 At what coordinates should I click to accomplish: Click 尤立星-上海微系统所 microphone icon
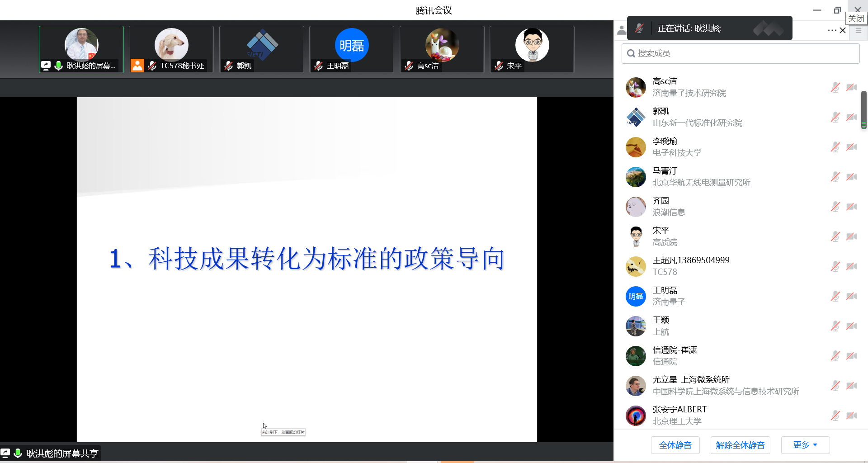pyautogui.click(x=835, y=386)
